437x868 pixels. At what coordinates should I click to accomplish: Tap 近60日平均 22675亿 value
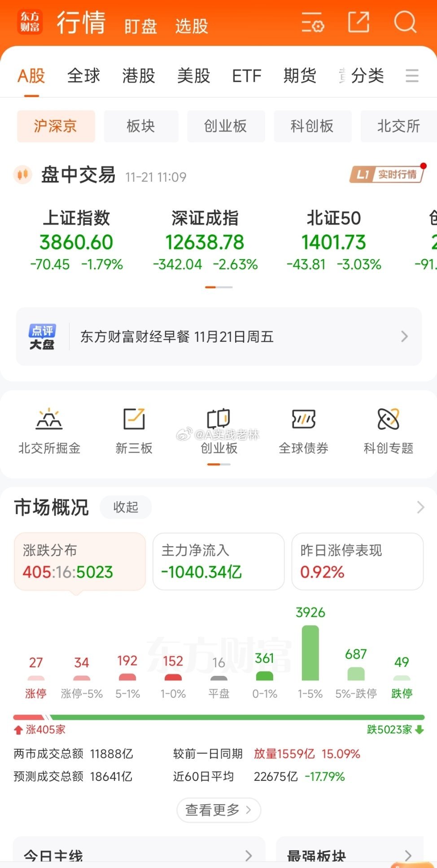pyautogui.click(x=275, y=776)
